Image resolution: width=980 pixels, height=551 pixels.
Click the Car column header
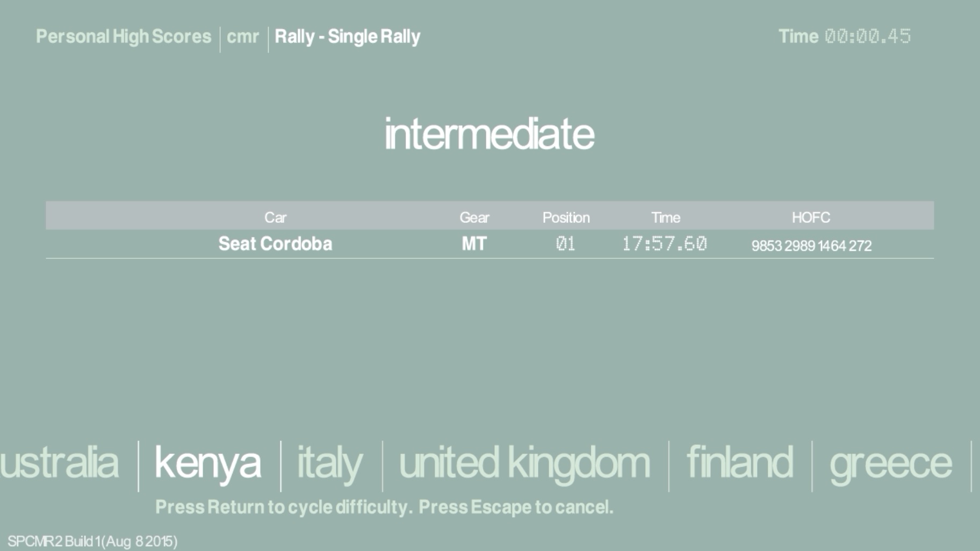tap(275, 218)
